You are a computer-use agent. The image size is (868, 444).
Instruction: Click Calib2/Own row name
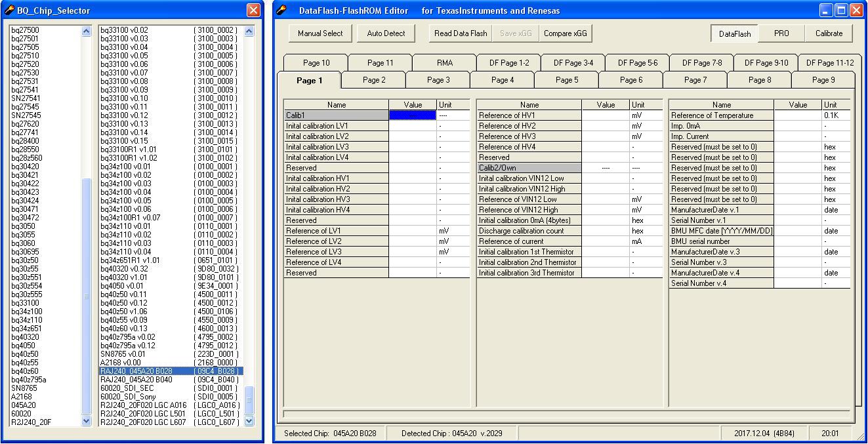pyautogui.click(x=529, y=168)
